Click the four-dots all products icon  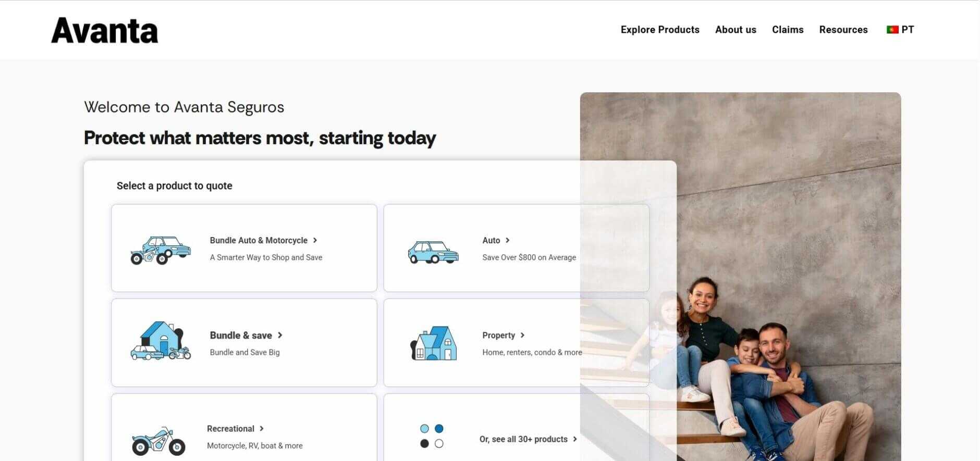pos(432,436)
